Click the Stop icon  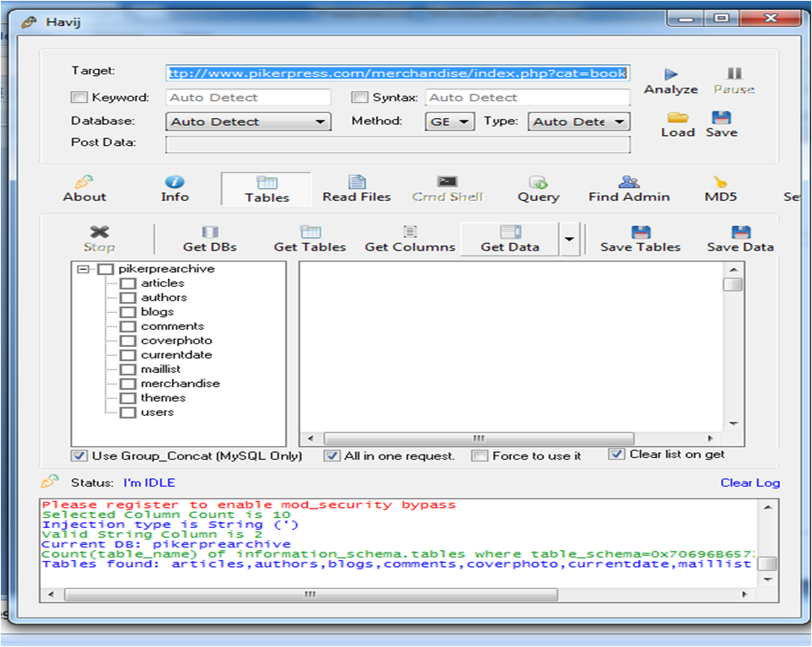click(99, 231)
